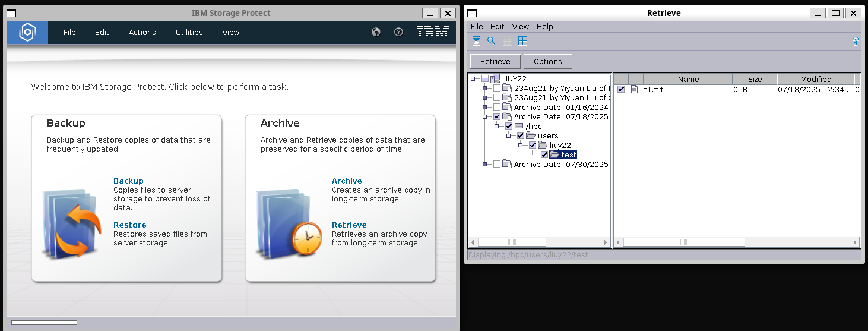Uncheck the /hpc checkbox
The width and height of the screenshot is (868, 331).
(x=509, y=126)
